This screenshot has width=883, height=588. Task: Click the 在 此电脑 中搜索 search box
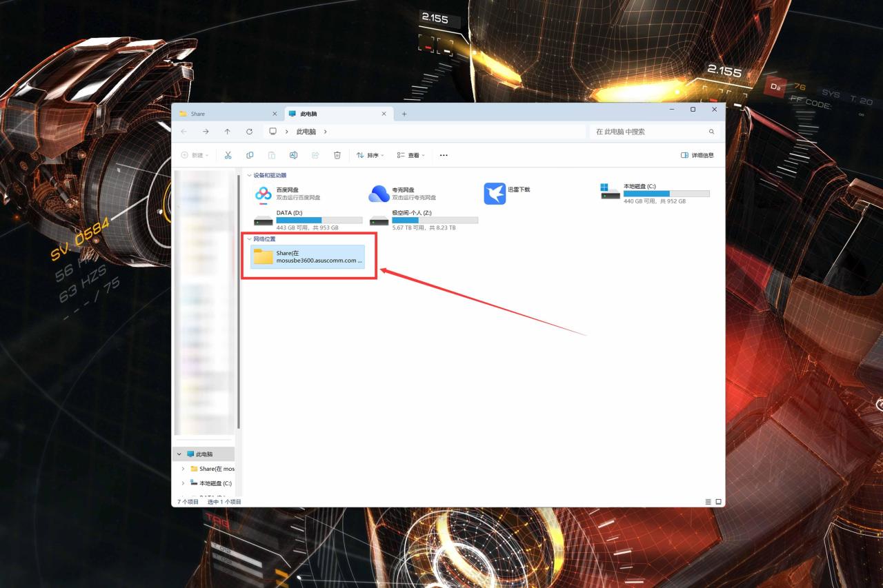click(655, 132)
